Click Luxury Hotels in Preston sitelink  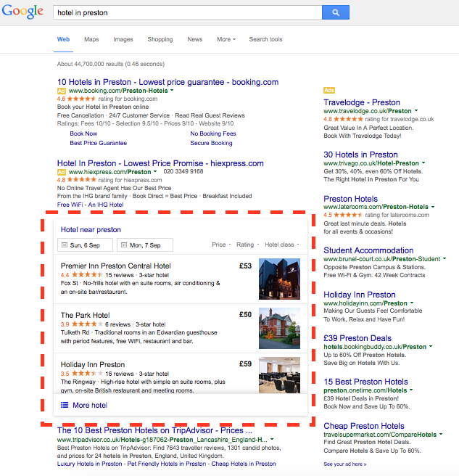(89, 464)
